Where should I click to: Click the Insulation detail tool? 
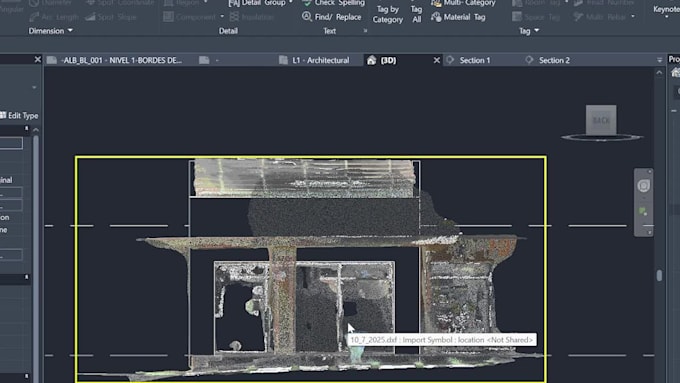(x=252, y=17)
